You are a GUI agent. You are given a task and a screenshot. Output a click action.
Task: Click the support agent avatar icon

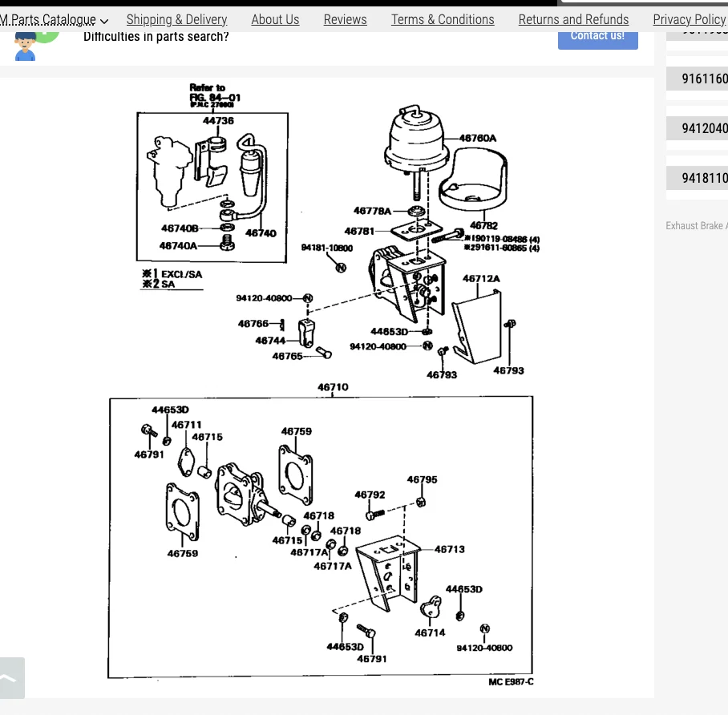pyautogui.click(x=25, y=46)
